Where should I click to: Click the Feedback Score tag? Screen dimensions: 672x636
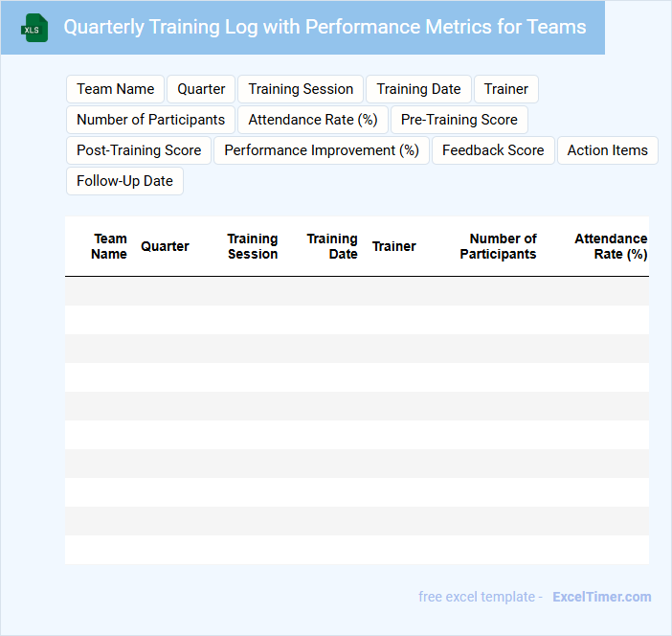tap(493, 150)
